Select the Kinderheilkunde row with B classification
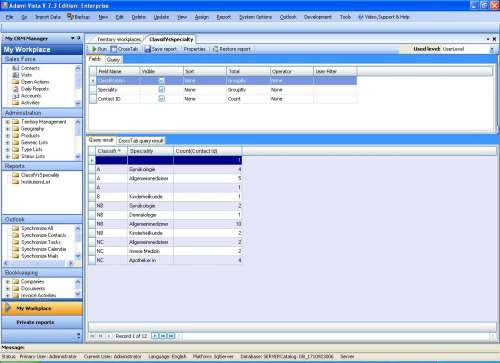Screen dimensions: 500x363 pyautogui.click(x=168, y=197)
